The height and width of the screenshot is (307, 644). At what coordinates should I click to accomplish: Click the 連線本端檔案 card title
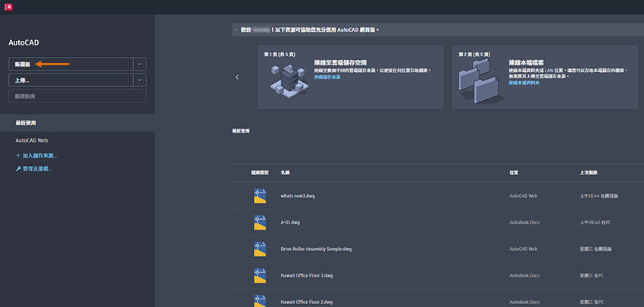coord(527,62)
